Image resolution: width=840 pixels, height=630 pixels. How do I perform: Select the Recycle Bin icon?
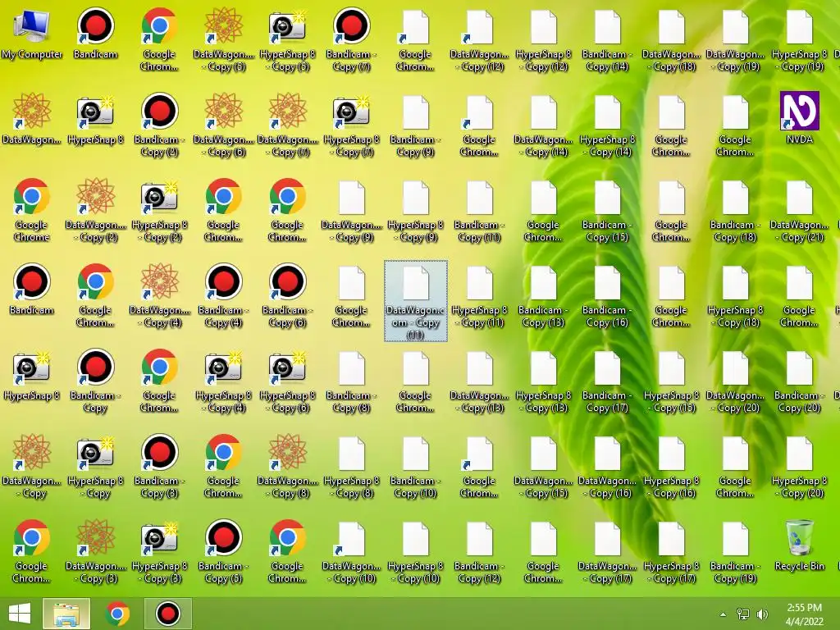click(x=799, y=545)
